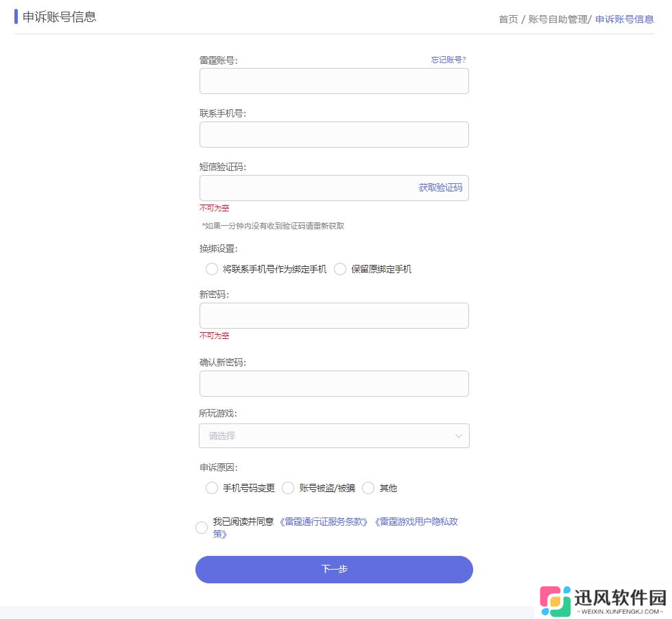Open the 所玩游戏 请选择 dropdown
Viewport: 672px width, 619px height.
[334, 436]
